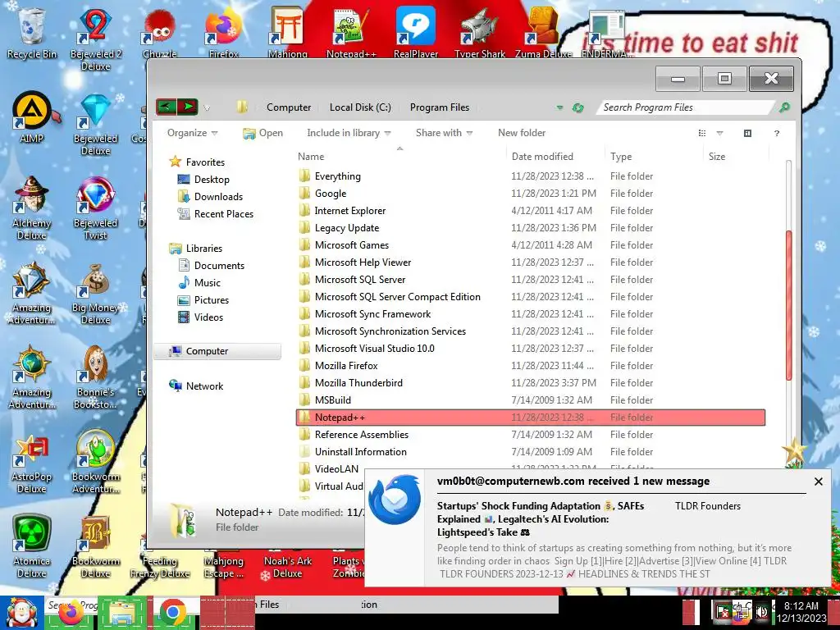Screen dimensions: 840x630
Task: Toggle the preview pane button
Action: [x=748, y=134]
